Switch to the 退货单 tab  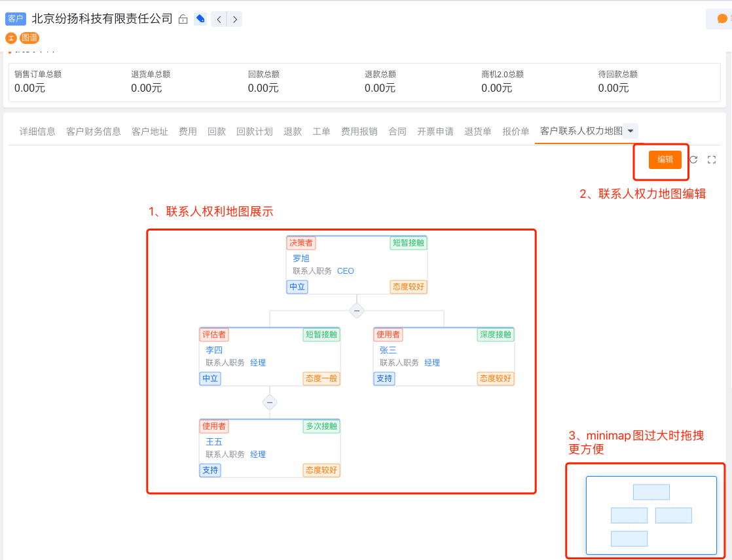477,132
